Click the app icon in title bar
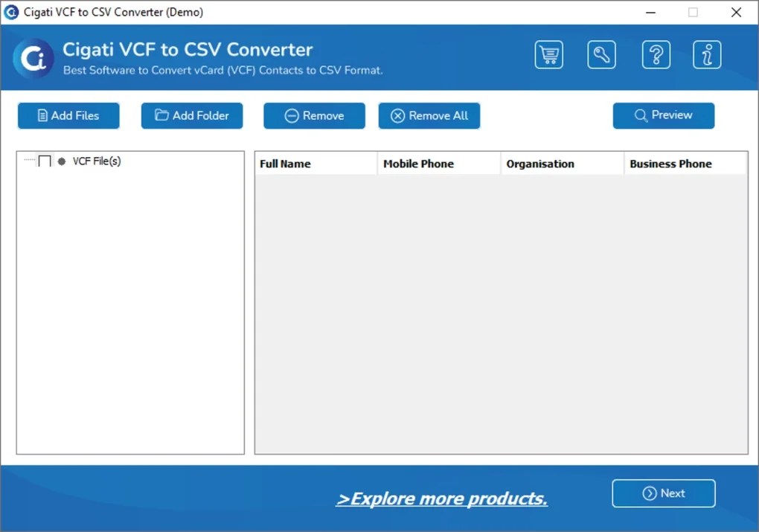Viewport: 759px width, 532px height. 11,12
